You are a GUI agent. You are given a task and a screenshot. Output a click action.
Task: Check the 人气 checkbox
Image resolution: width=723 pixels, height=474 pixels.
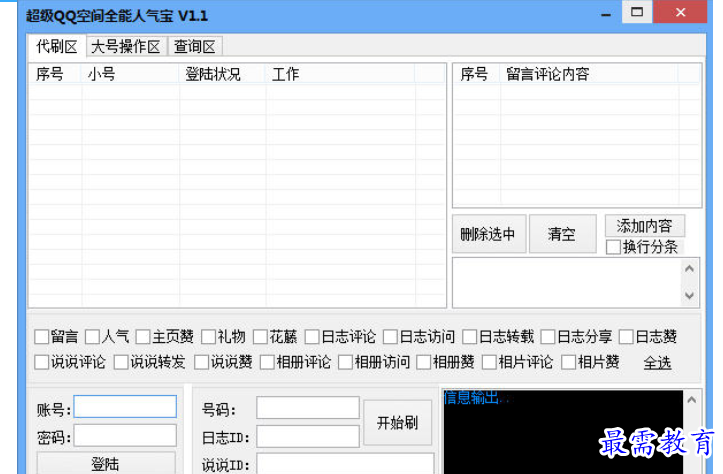pyautogui.click(x=93, y=337)
